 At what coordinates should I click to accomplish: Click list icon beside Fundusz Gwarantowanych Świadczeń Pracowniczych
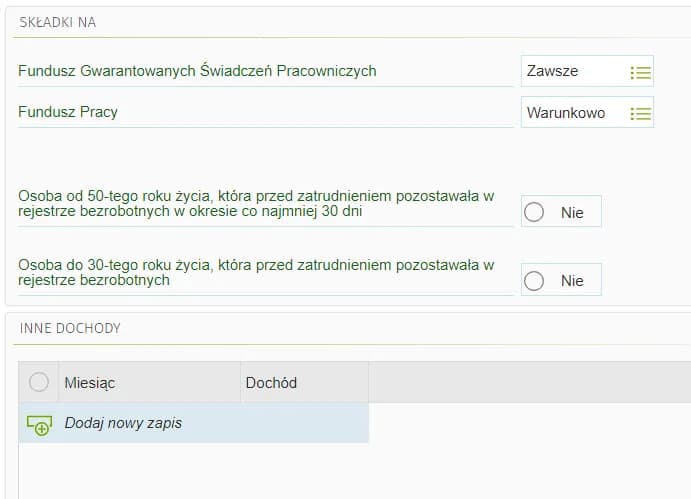coord(640,72)
